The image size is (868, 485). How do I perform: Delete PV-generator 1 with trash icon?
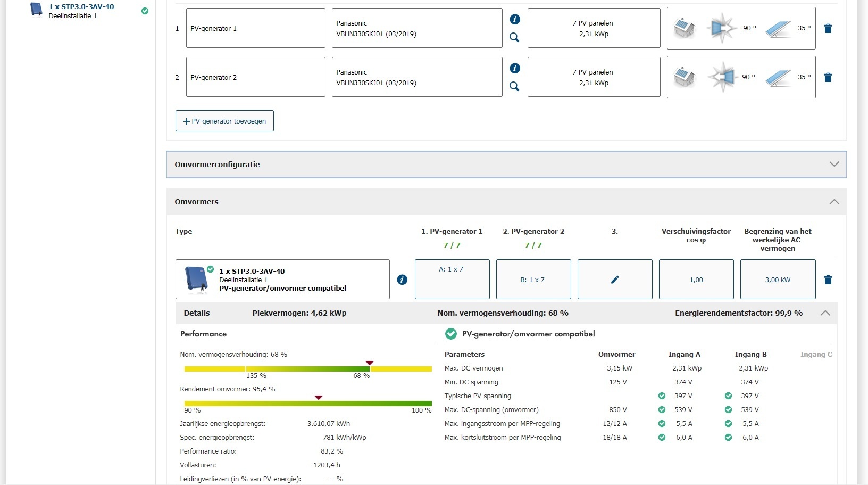click(828, 29)
